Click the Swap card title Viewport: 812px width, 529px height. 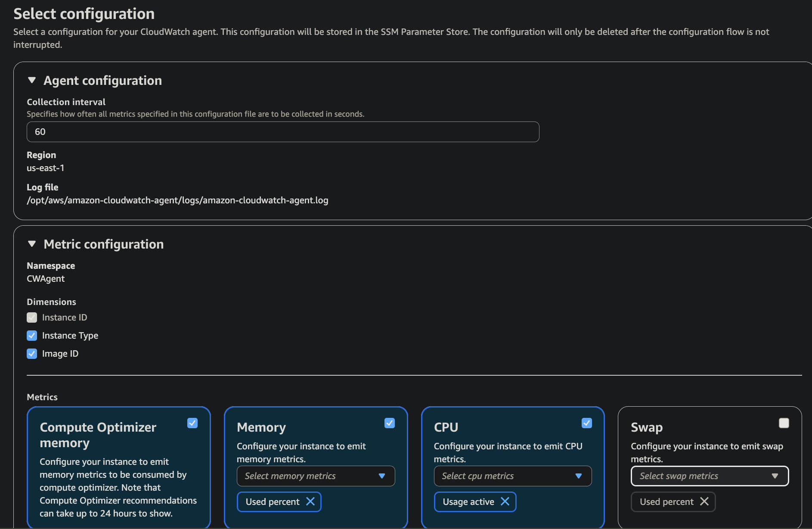tap(647, 427)
